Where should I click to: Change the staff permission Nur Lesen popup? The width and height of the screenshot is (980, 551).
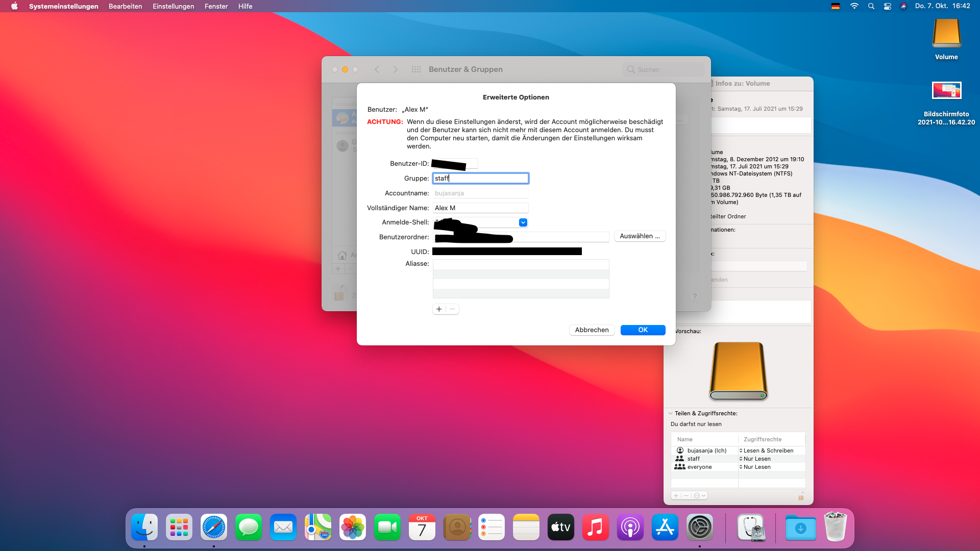coord(756,459)
